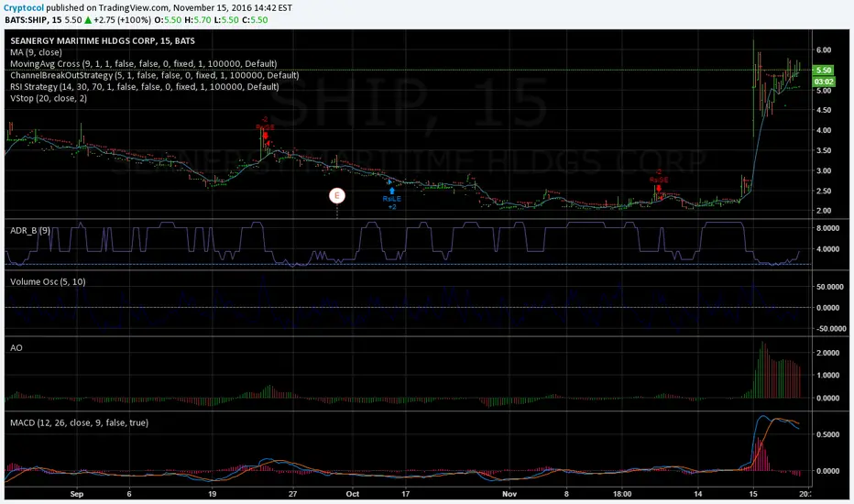Select the SEANERGY MARITIME HLDGS CORP title

coord(103,41)
